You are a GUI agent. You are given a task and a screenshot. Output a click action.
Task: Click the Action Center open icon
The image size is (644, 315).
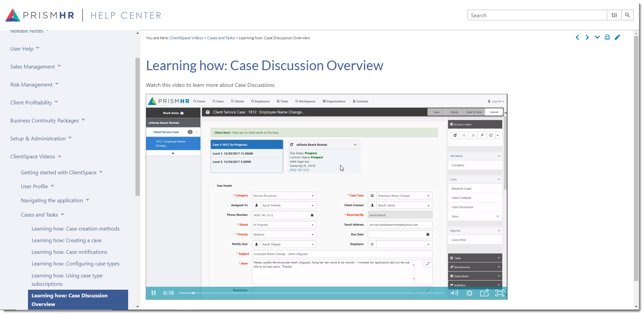click(455, 135)
